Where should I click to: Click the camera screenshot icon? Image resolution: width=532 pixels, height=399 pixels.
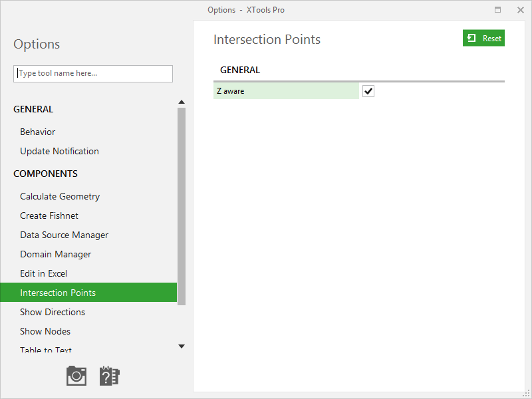click(76, 376)
